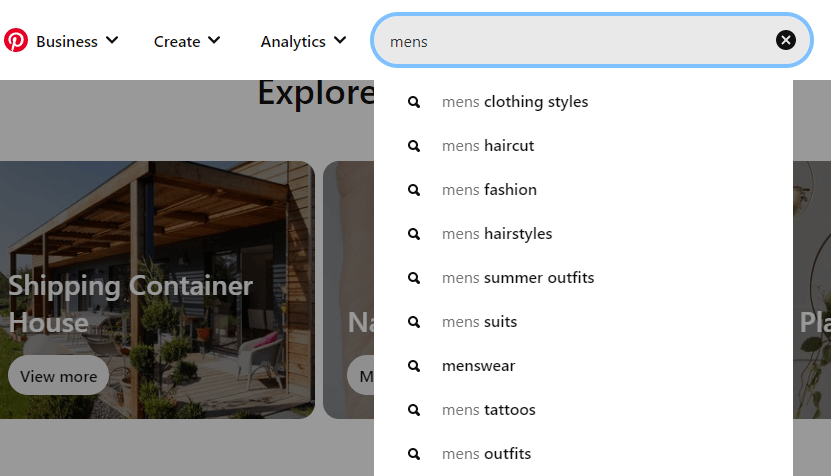831x476 pixels.
Task: Expand the Create dropdown menu
Action: [187, 41]
